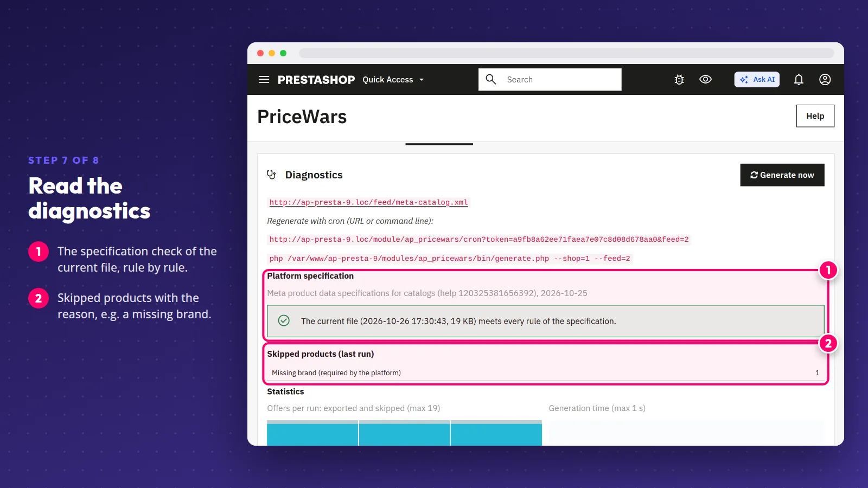The width and height of the screenshot is (868, 488).
Task: Click the PrestaShop logo
Action: point(316,80)
